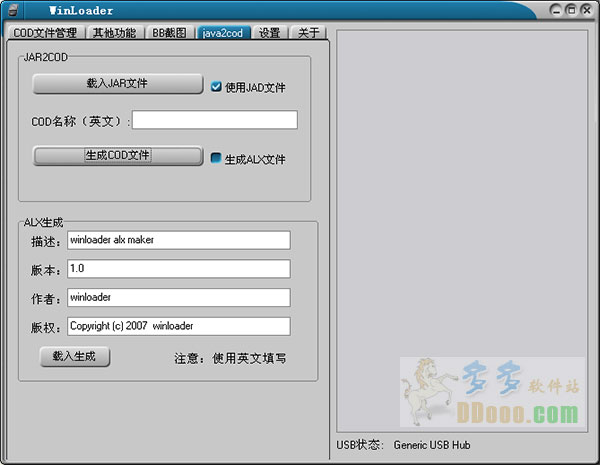Screen dimensions: 600x465
Task: Click the WinLoader app icon in title bar
Action: pos(13,10)
